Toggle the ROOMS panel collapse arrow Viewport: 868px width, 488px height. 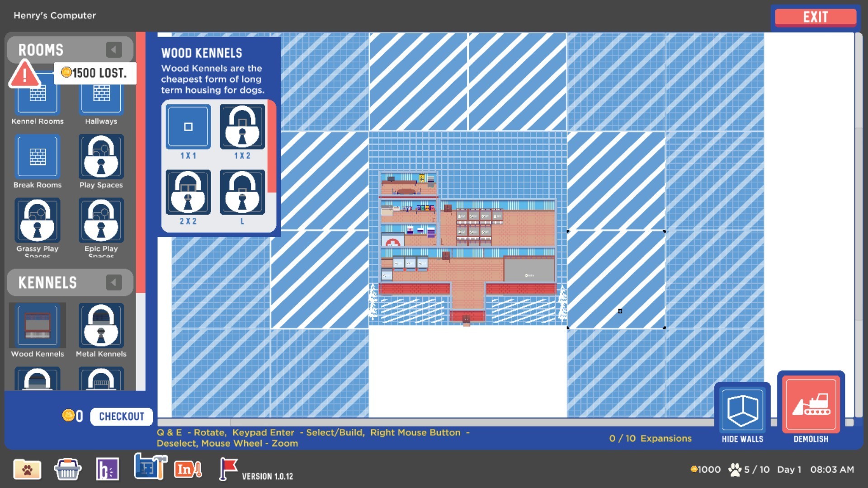click(114, 50)
